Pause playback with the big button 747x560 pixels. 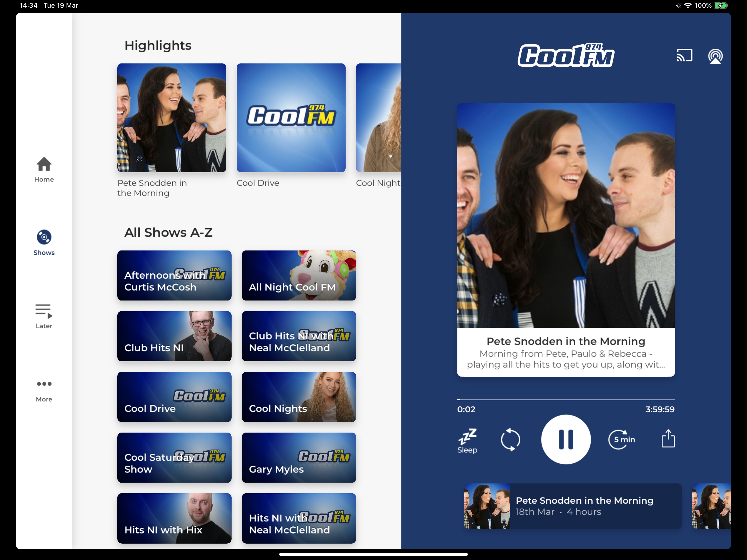click(x=566, y=439)
